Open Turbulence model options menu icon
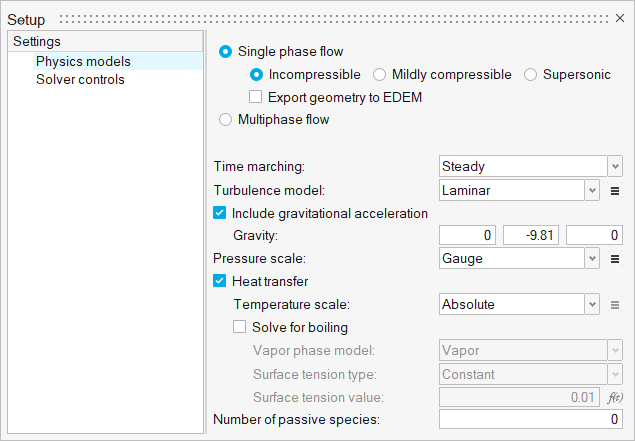This screenshot has width=635, height=441. pos(616,189)
